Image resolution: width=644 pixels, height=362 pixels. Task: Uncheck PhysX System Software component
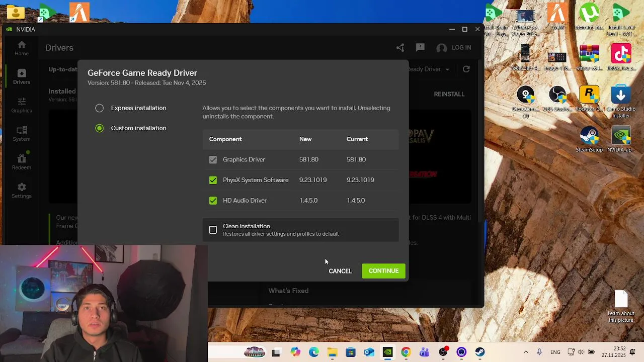[213, 180]
